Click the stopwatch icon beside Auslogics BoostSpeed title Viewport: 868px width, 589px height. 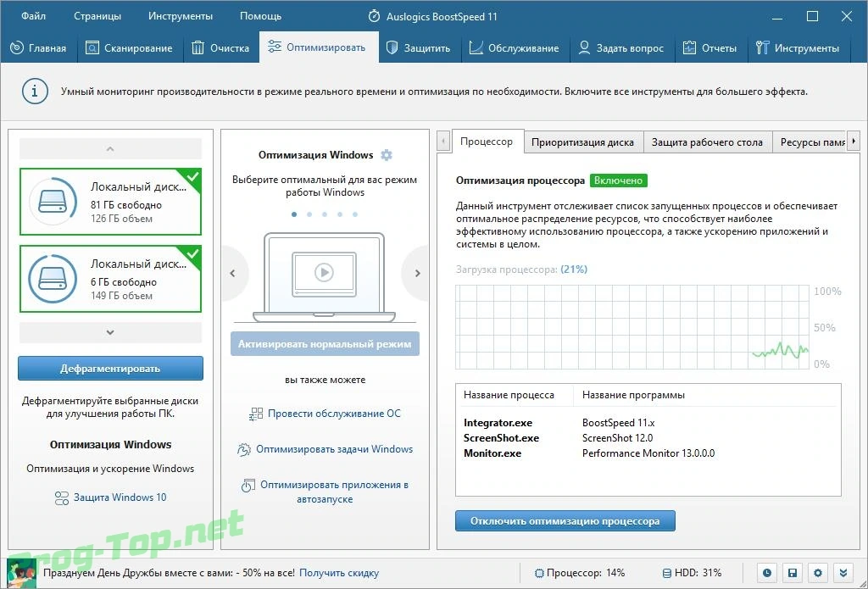[374, 16]
